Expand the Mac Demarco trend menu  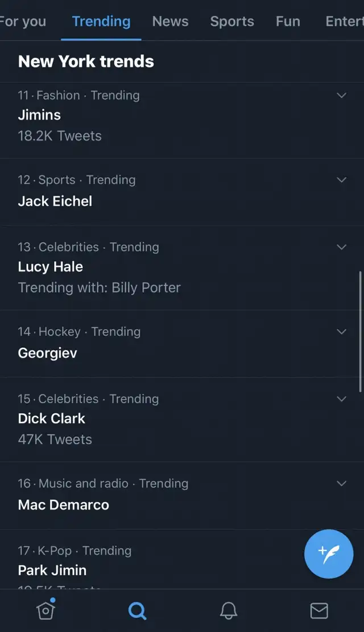tap(341, 483)
